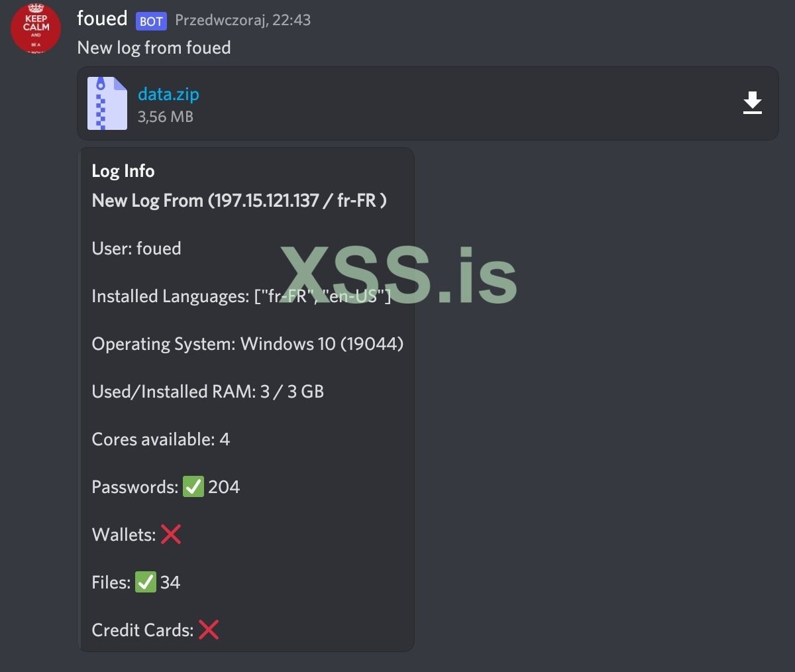Click the Log Info embed title

(123, 171)
